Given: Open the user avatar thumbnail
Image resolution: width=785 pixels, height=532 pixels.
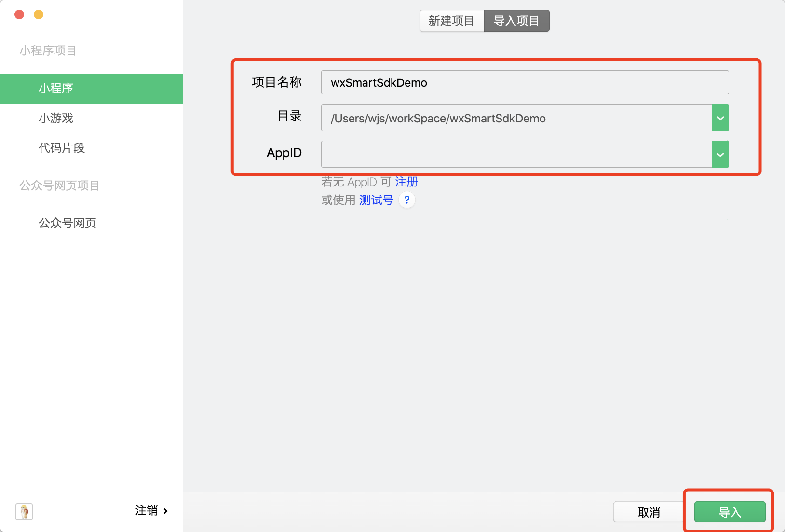Looking at the screenshot, I should (x=24, y=511).
